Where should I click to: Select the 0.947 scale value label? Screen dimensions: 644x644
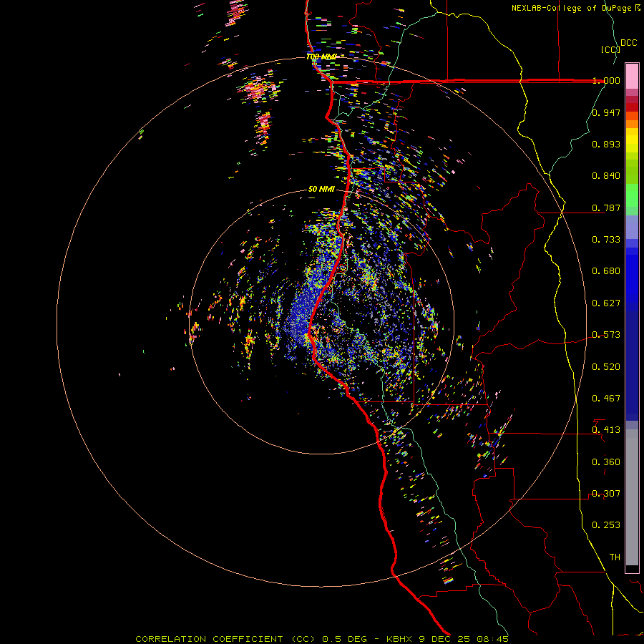[x=606, y=112]
